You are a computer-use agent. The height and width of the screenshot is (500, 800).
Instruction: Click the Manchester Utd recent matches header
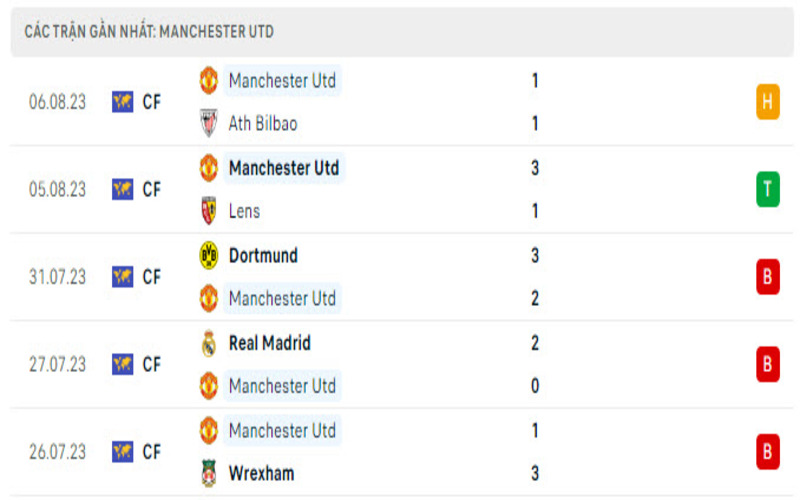point(149,32)
